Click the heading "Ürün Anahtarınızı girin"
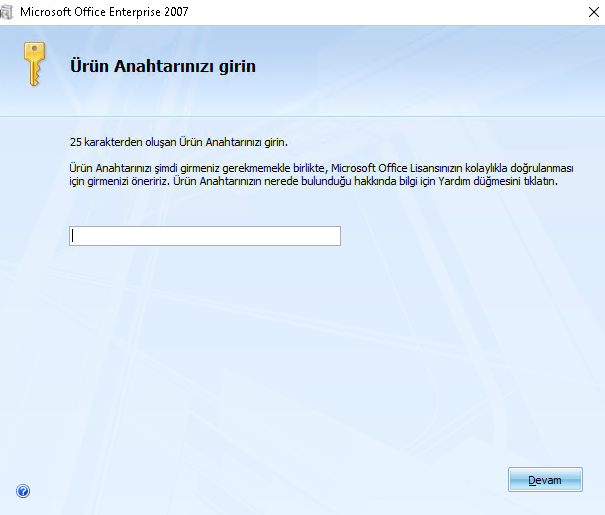Screen dimensions: 605x515 tap(163, 66)
